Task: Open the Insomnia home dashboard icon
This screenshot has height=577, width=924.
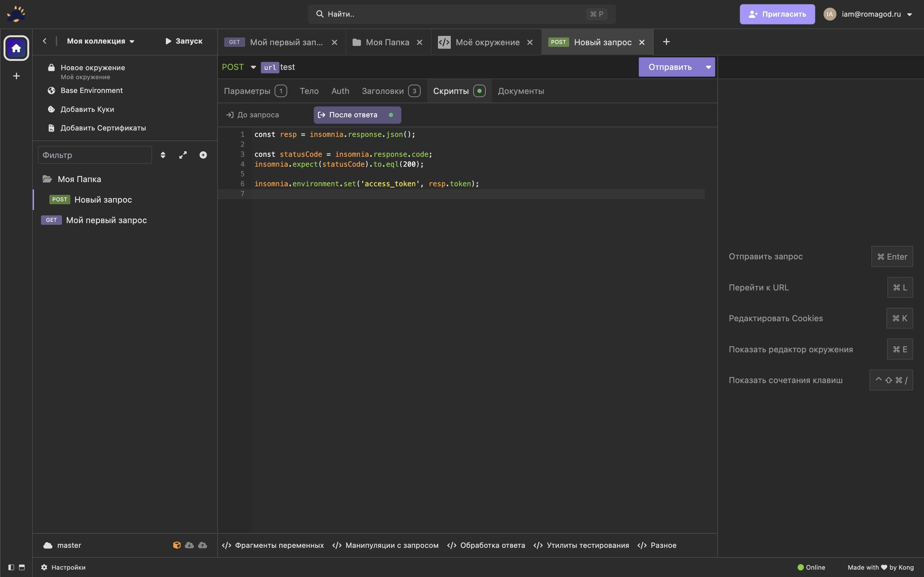Action: point(16,48)
